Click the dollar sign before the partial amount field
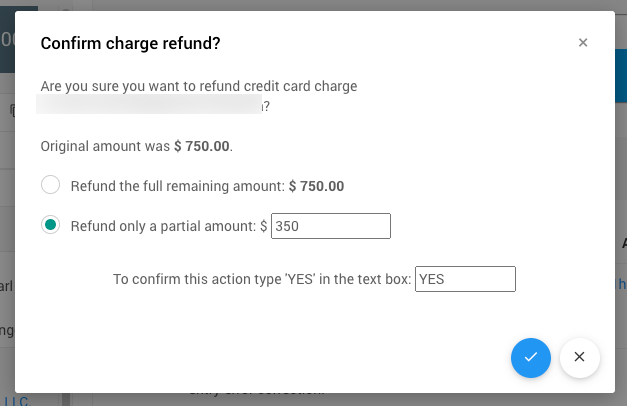 coord(264,226)
